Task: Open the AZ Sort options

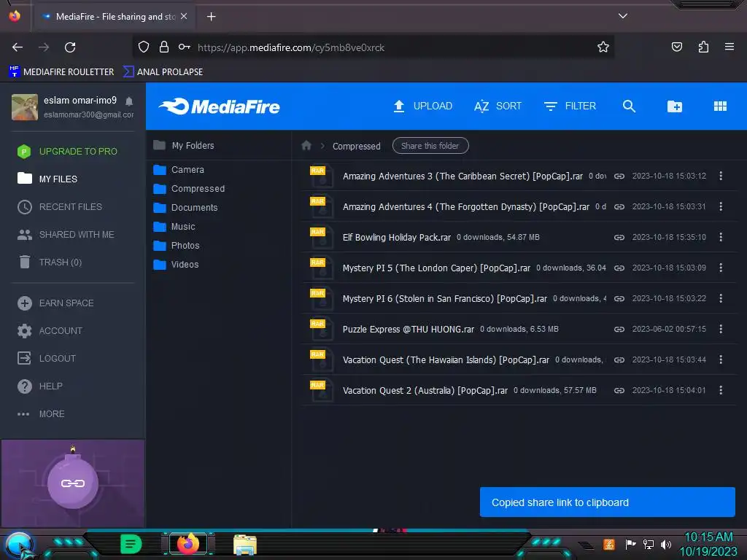Action: pyautogui.click(x=498, y=106)
